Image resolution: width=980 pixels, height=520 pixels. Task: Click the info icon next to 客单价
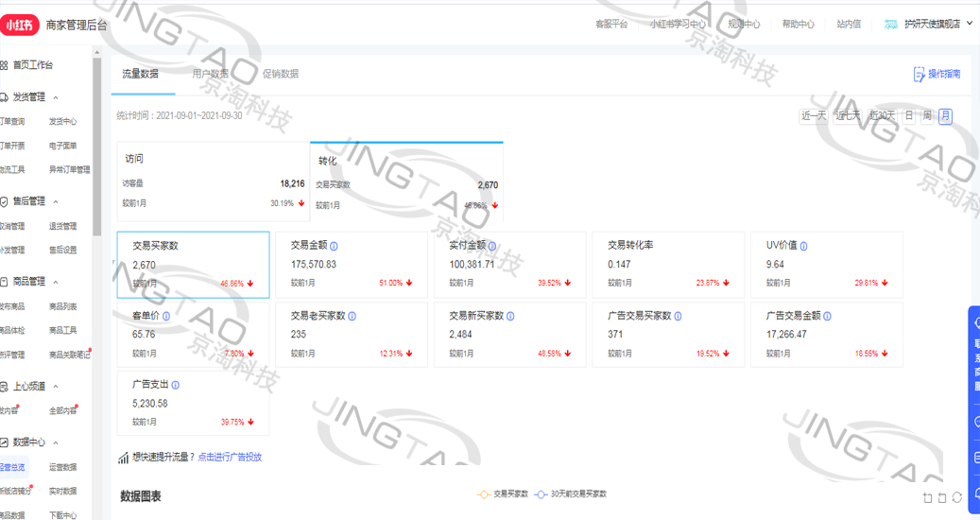coord(166,316)
